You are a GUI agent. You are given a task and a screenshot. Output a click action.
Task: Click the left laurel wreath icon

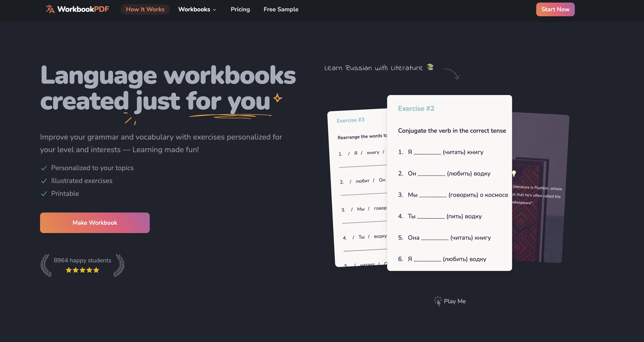(46, 265)
